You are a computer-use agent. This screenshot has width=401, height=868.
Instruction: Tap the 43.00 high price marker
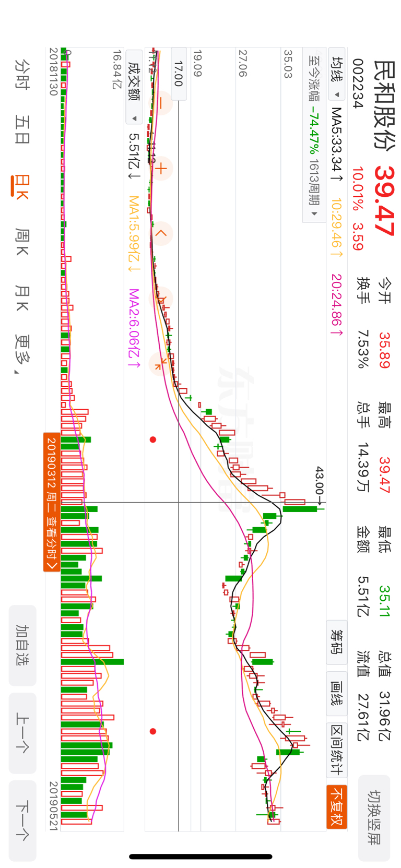click(x=319, y=484)
